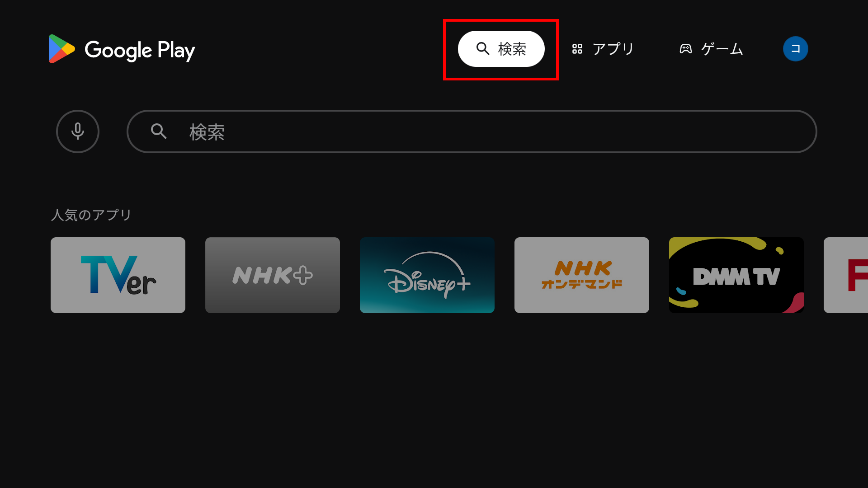Open the partially visible red F app tile
Screen dimensions: 868x488
[846, 275]
